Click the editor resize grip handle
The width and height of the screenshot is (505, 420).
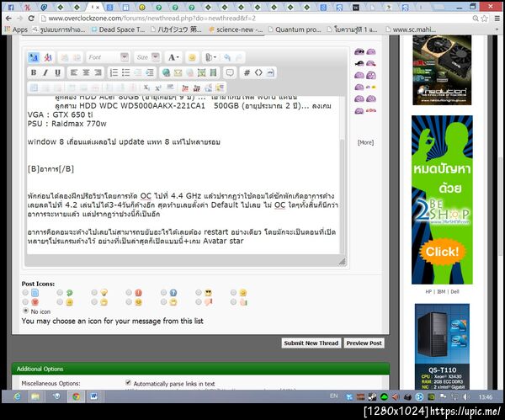(342, 262)
